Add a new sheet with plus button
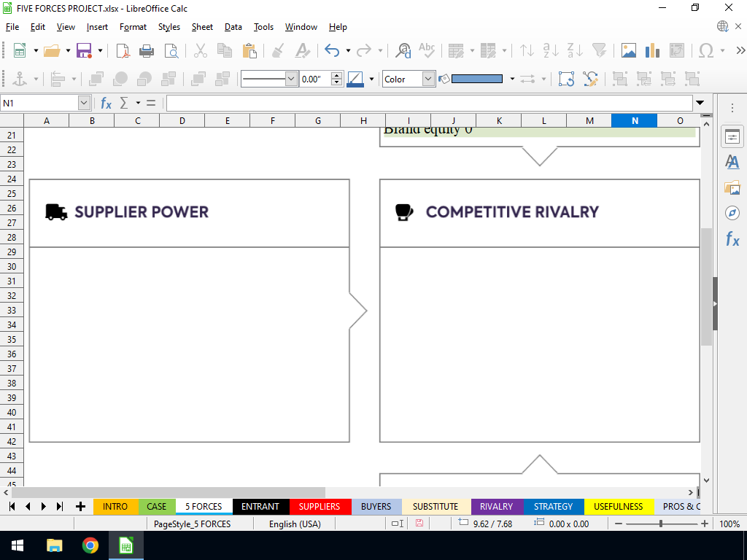This screenshot has height=560, width=747. (80, 506)
